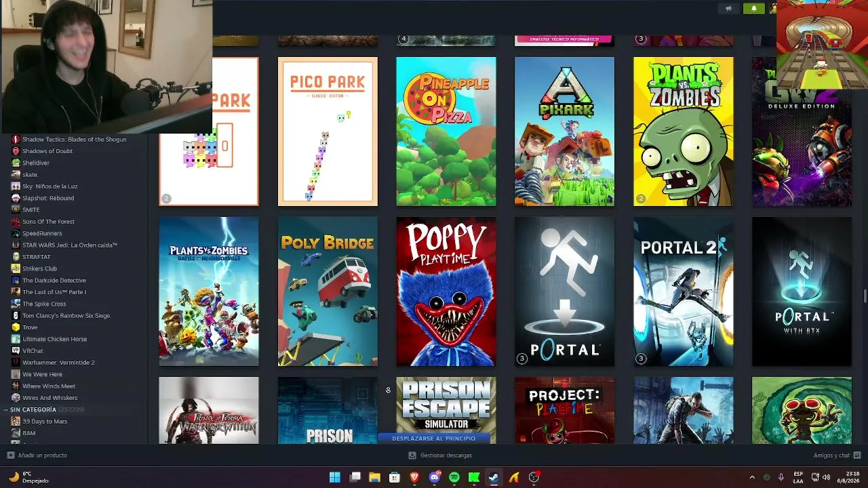Select "Warhammer: Vermintide 2"

[58, 363]
